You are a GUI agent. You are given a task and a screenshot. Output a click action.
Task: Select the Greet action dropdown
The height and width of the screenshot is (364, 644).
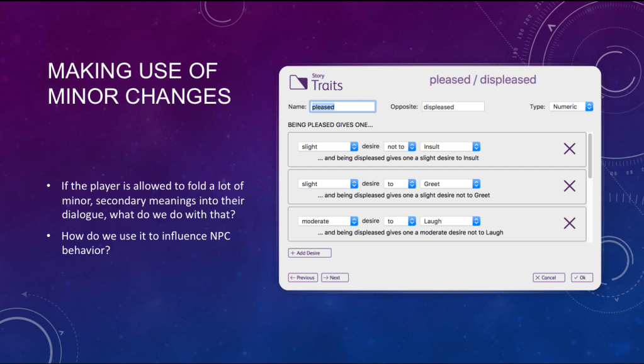click(450, 184)
